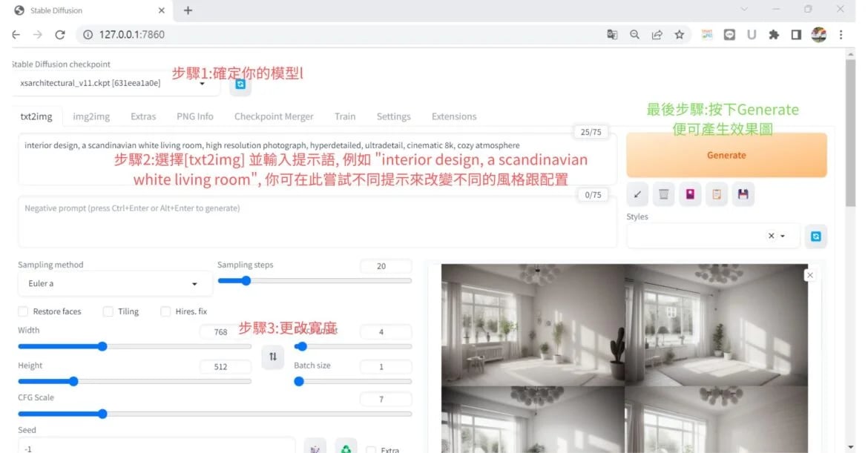Clear prompt with the trash icon
Viewport: 868px width, 453px height.
tap(664, 194)
